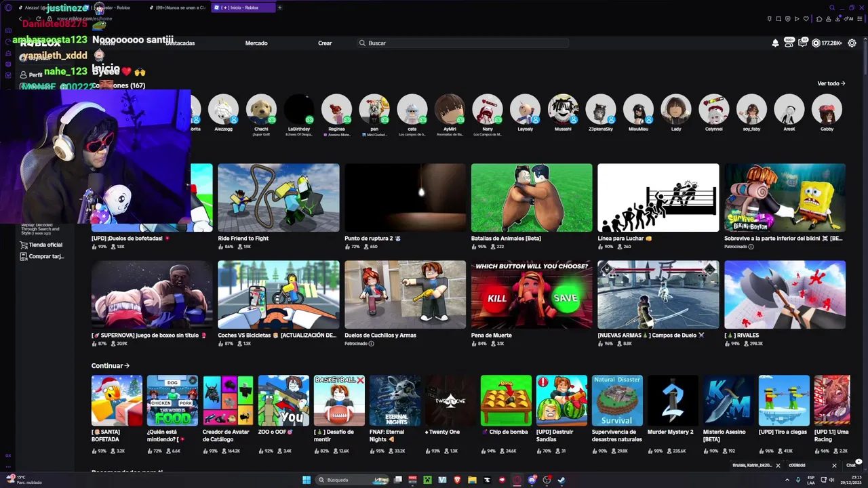Open friend Celynnel's avatar

coord(713,109)
